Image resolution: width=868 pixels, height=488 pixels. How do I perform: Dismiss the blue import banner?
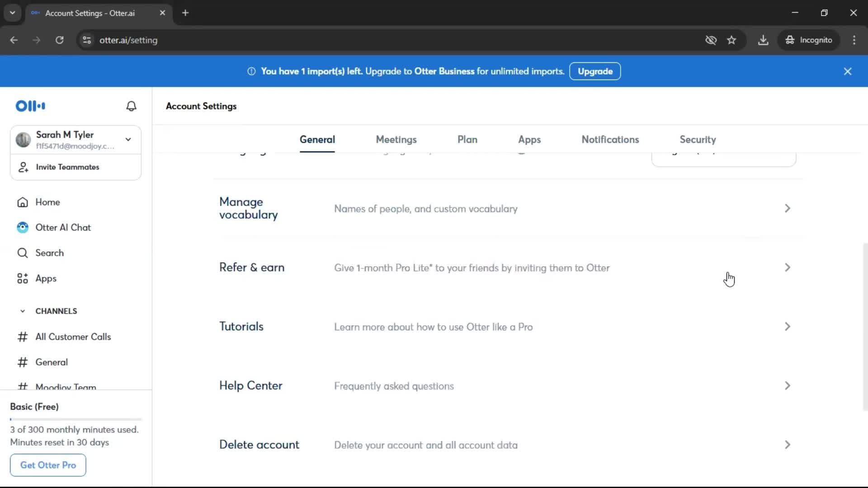pos(848,71)
